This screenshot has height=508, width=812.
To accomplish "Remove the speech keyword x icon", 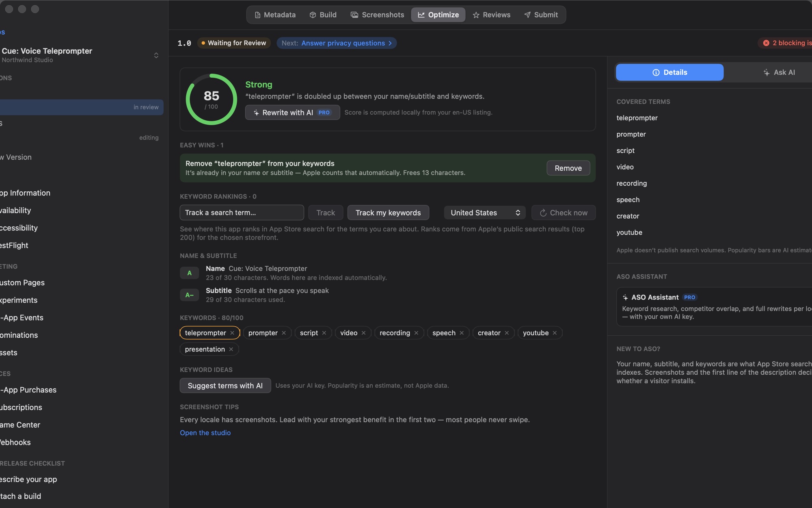I will coord(462,333).
